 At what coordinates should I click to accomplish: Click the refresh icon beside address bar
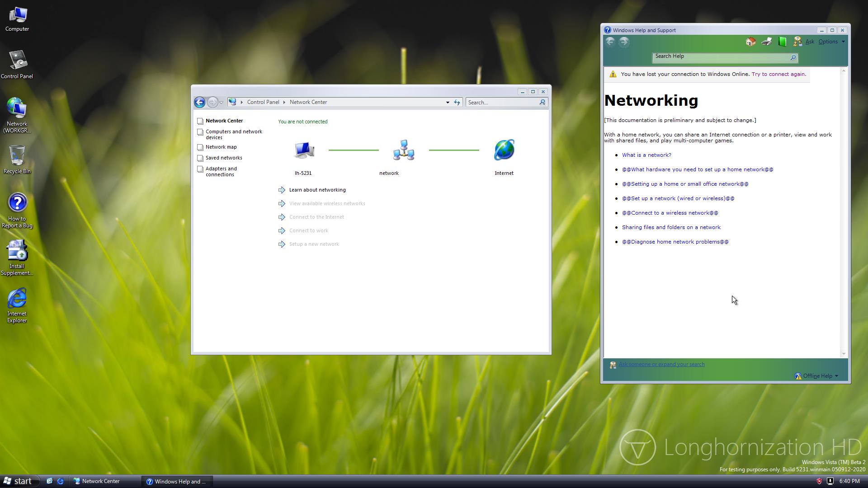point(457,102)
